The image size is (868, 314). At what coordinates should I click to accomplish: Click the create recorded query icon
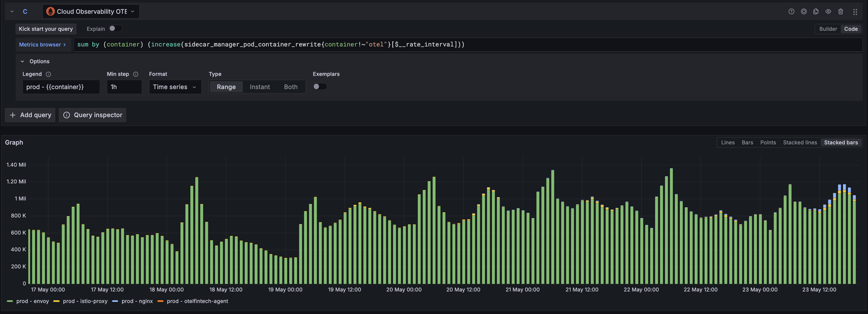tap(804, 12)
